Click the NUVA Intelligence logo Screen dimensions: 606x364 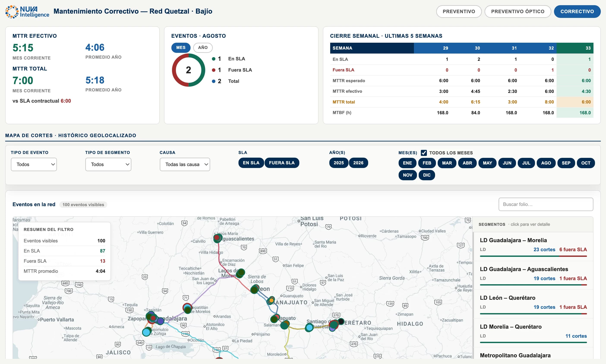[27, 11]
